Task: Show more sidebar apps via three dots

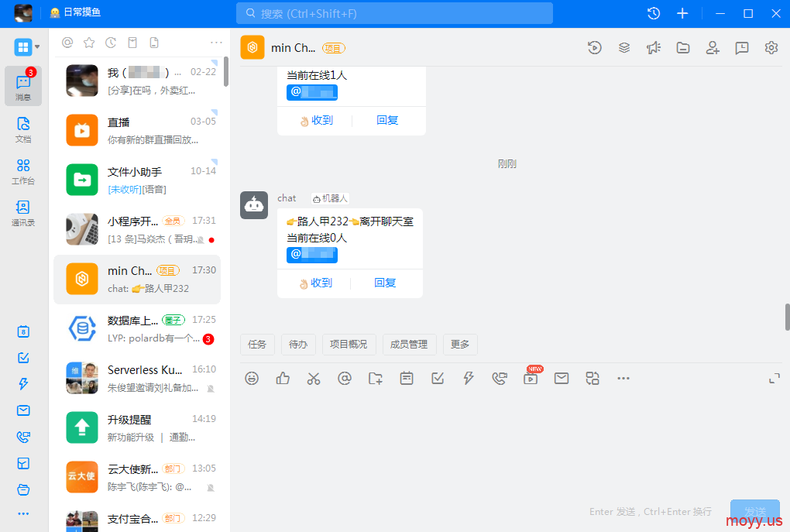Action: [x=23, y=513]
